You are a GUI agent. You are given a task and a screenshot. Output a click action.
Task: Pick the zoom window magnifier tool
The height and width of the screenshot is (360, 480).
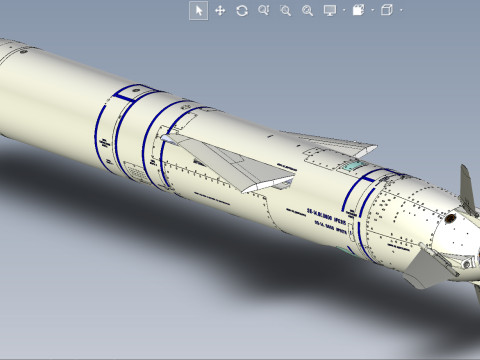click(x=285, y=11)
